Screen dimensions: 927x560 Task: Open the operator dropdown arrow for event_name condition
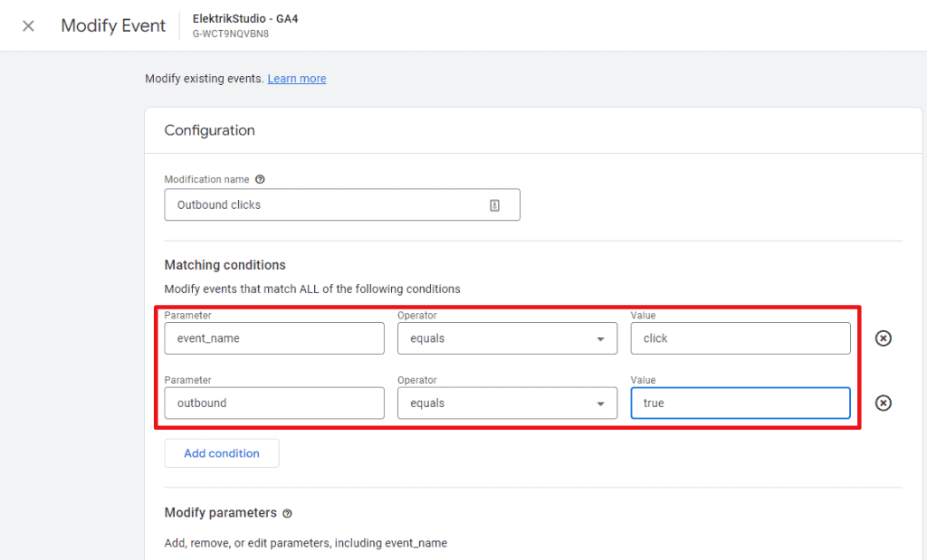coord(600,337)
